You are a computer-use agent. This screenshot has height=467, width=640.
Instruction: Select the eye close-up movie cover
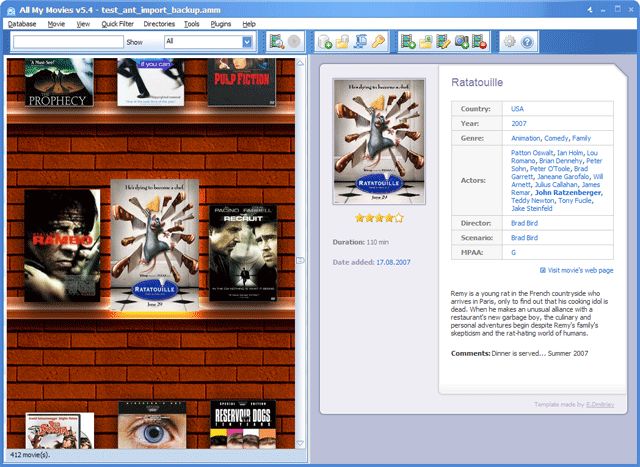(x=152, y=425)
